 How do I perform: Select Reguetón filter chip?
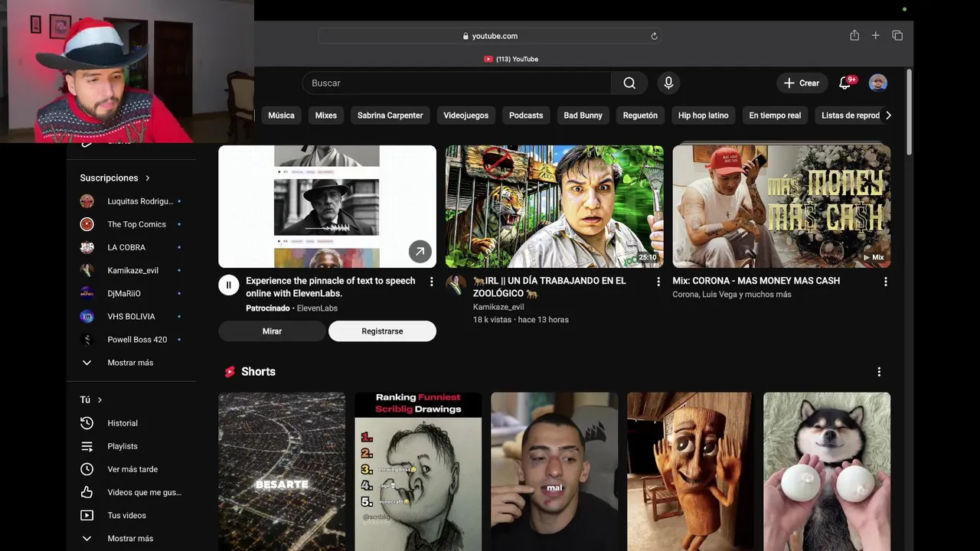[640, 116]
